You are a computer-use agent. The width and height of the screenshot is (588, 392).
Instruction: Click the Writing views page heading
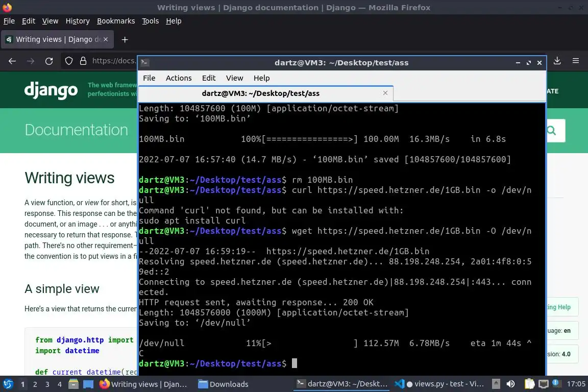[x=69, y=178]
